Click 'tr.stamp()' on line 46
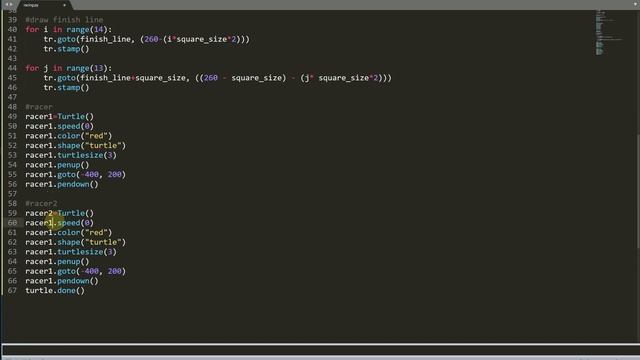 click(x=66, y=88)
